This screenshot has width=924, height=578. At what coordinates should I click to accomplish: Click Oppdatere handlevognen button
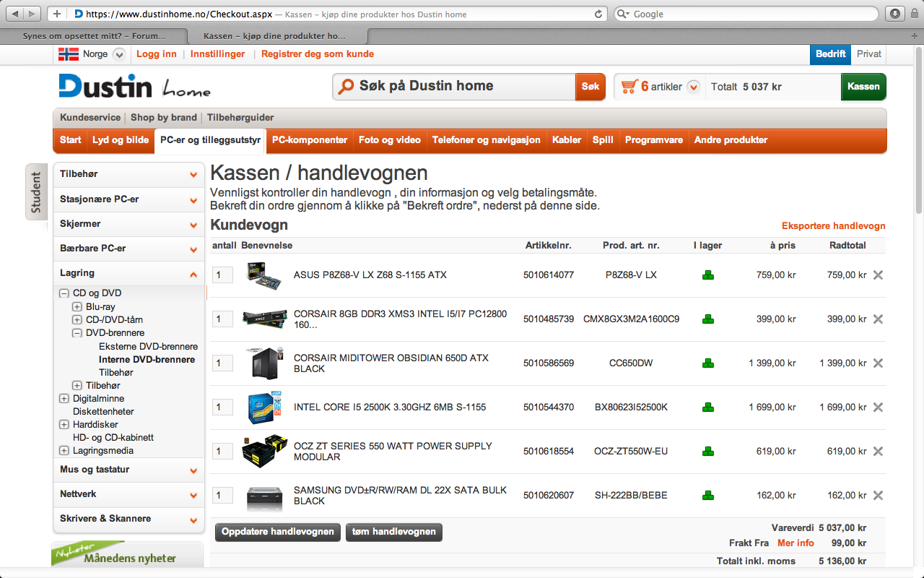coord(278,532)
